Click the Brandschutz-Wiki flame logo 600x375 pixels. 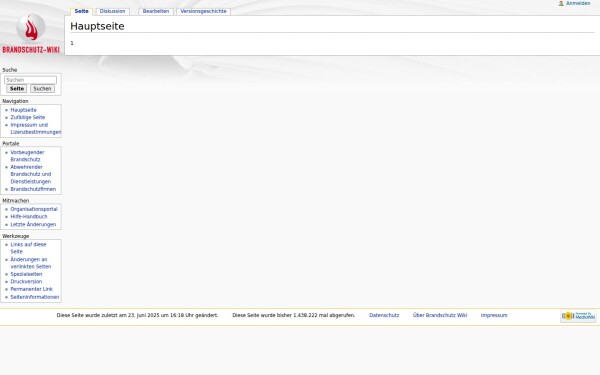[x=31, y=33]
